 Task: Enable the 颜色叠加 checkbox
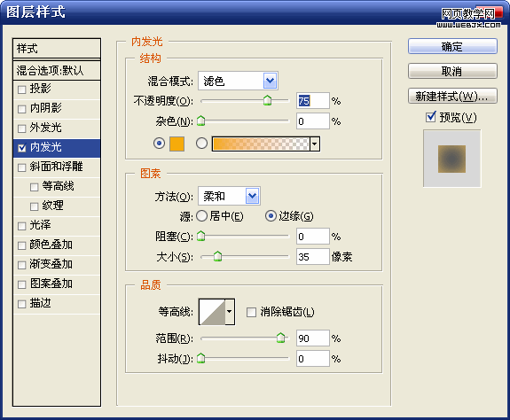tap(22, 245)
